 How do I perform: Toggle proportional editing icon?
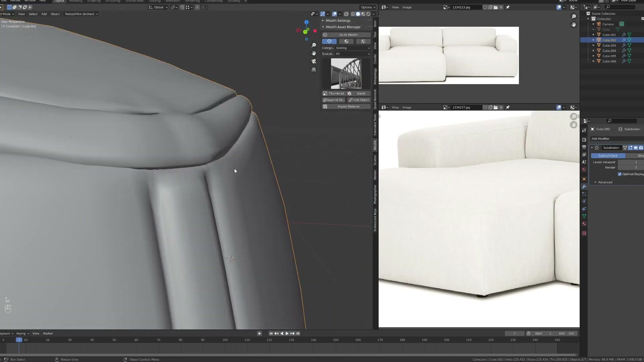[197, 7]
